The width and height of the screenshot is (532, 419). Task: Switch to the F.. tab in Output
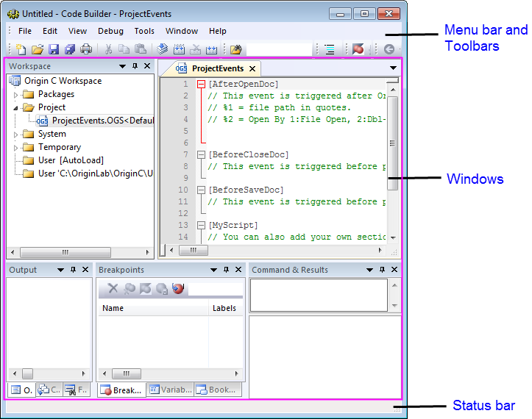[x=77, y=390]
